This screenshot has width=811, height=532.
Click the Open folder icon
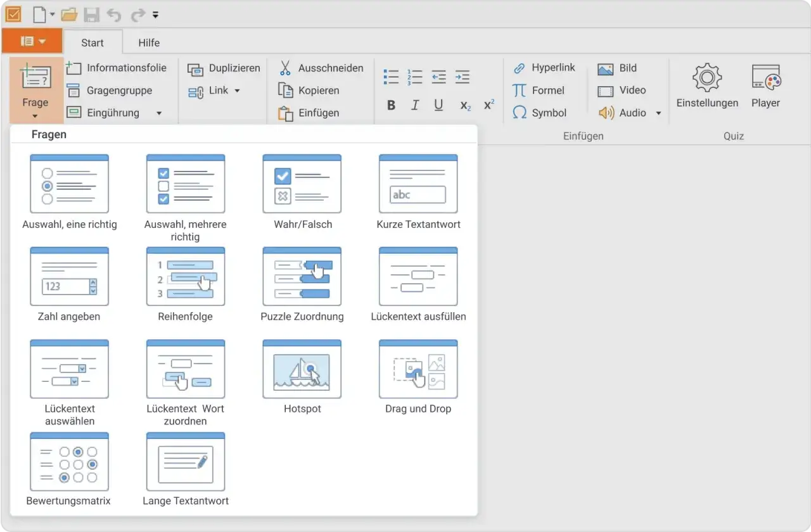[x=69, y=15]
